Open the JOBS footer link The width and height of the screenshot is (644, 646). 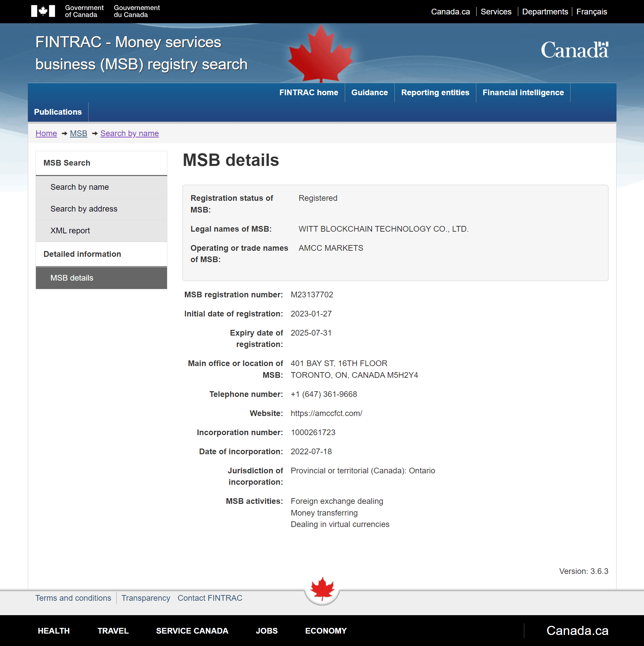pos(267,631)
